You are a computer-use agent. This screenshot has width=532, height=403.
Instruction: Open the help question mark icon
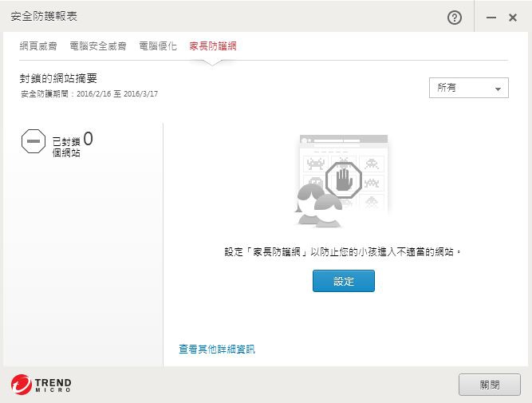(x=455, y=18)
